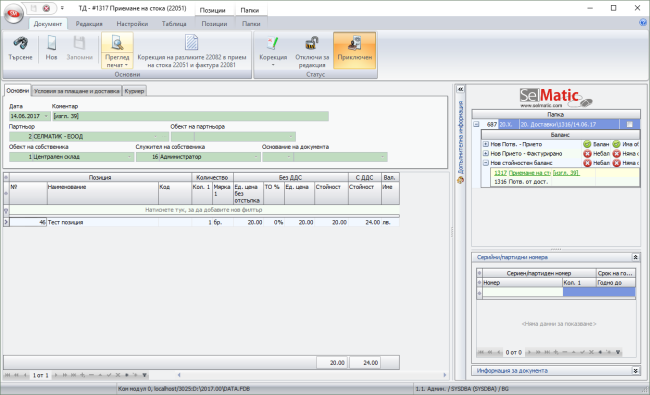Open the Дата dropdown arrow

46,116
